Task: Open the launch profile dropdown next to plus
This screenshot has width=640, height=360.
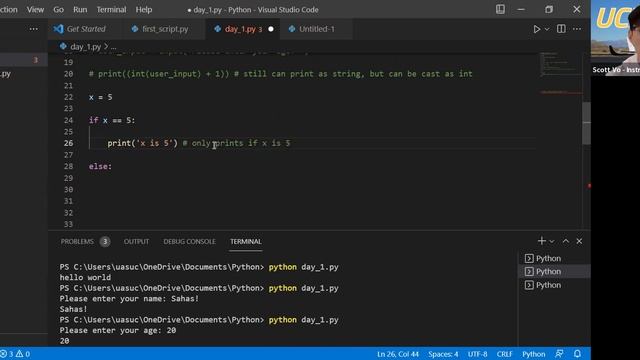Action: coord(552,241)
